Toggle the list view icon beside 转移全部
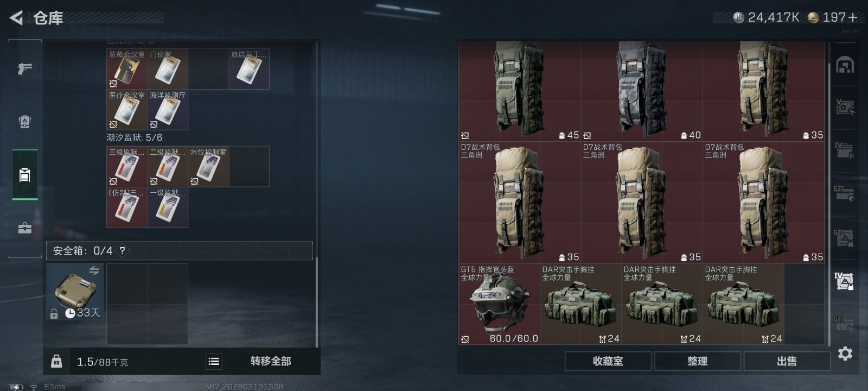Viewport: 868px width, 391px height. click(x=214, y=361)
